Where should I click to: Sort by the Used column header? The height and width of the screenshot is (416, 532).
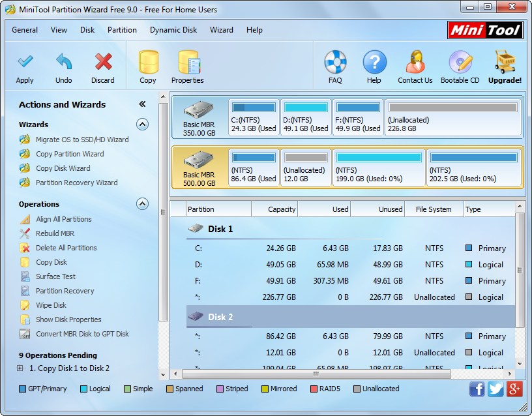[x=324, y=209]
